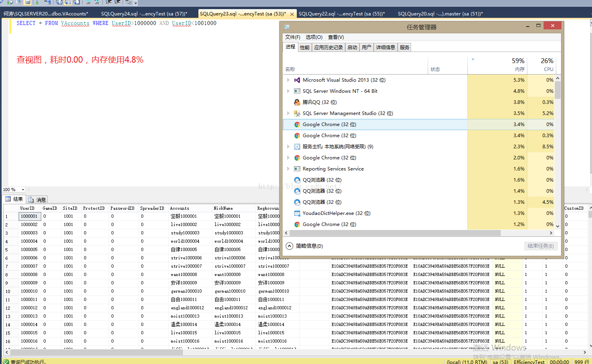592x364 pixels.
Task: Click the Chrome icon with 0.3% CPU
Action: [x=297, y=136]
